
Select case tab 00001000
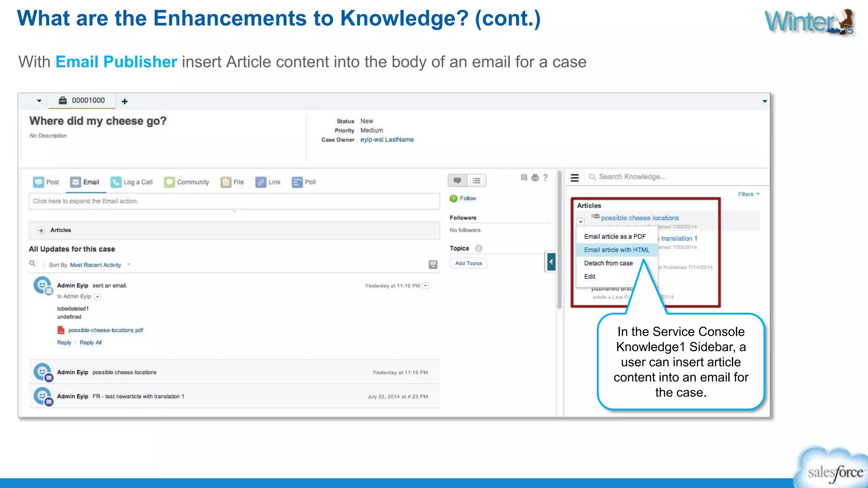point(81,100)
